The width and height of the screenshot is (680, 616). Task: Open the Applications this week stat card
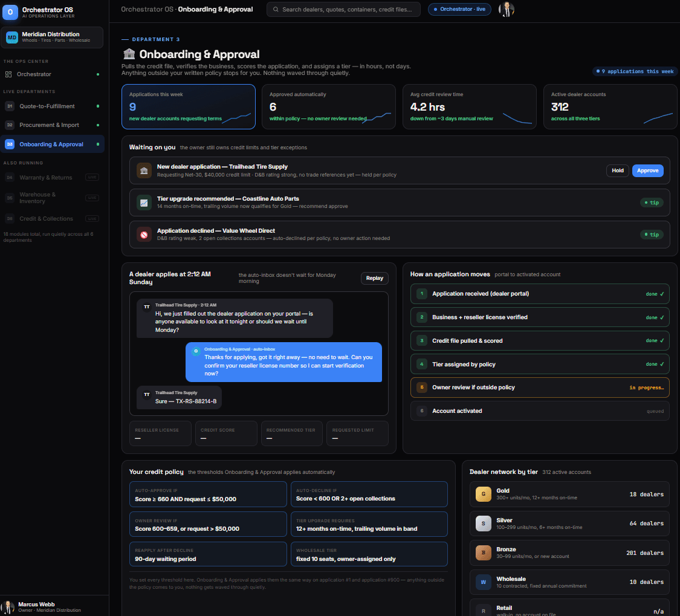(189, 107)
